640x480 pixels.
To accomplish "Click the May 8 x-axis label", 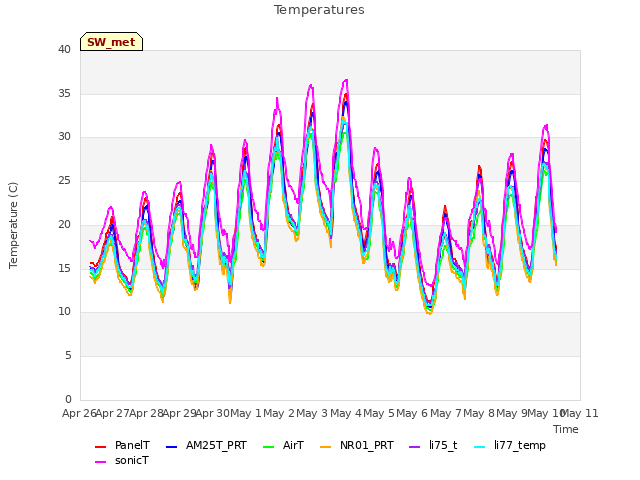I will click(x=479, y=413).
